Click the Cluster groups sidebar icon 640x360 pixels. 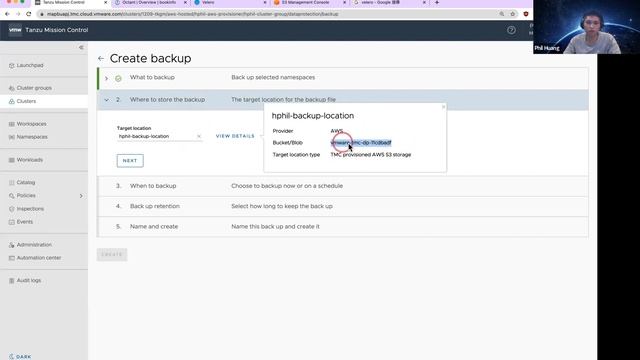tap(11, 88)
